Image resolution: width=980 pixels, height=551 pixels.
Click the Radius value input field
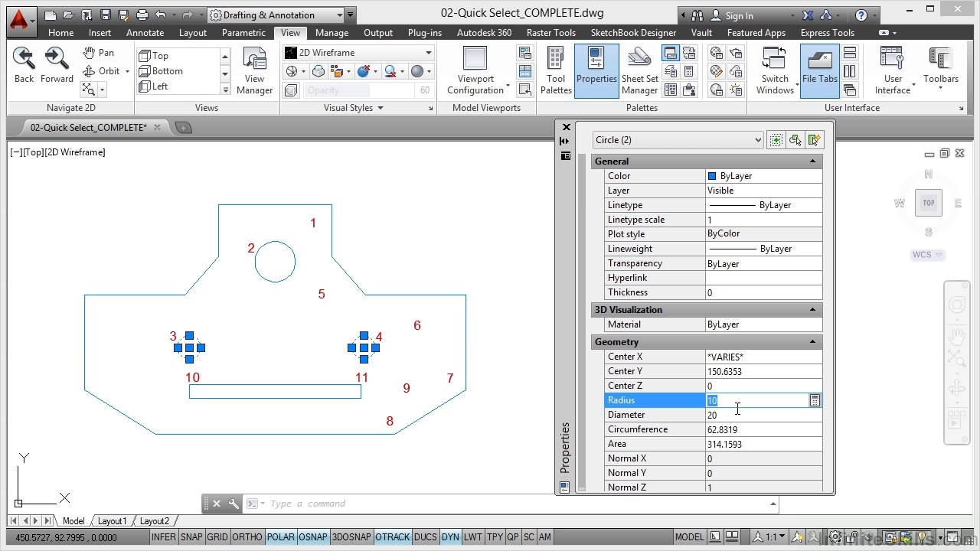[x=757, y=400]
